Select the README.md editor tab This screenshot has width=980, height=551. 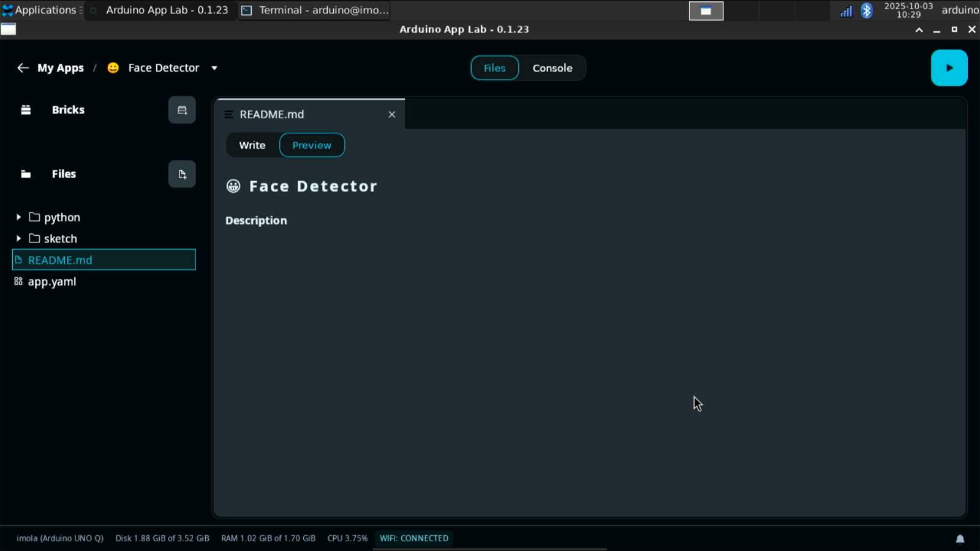(x=310, y=114)
